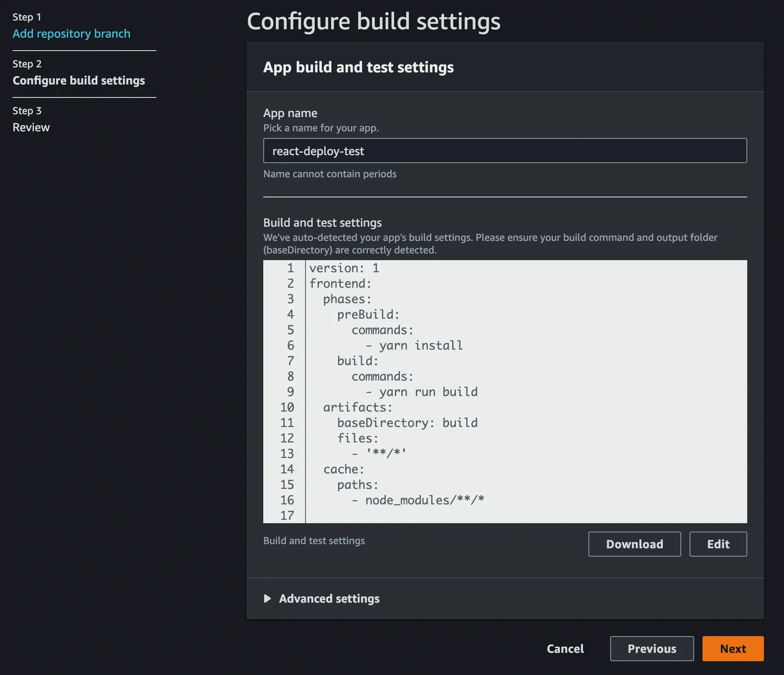The image size is (784, 675).
Task: Click line number 17 in code gutter
Action: click(x=287, y=516)
